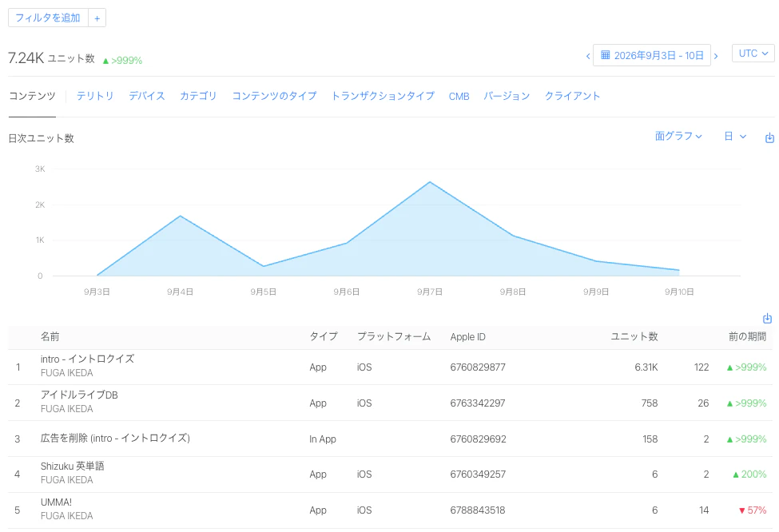Download the content table data
This screenshot has height=532, width=779.
tap(767, 319)
